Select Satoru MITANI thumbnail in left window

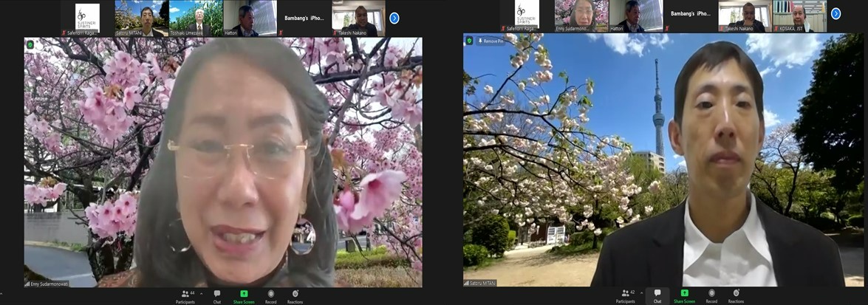pos(141,18)
